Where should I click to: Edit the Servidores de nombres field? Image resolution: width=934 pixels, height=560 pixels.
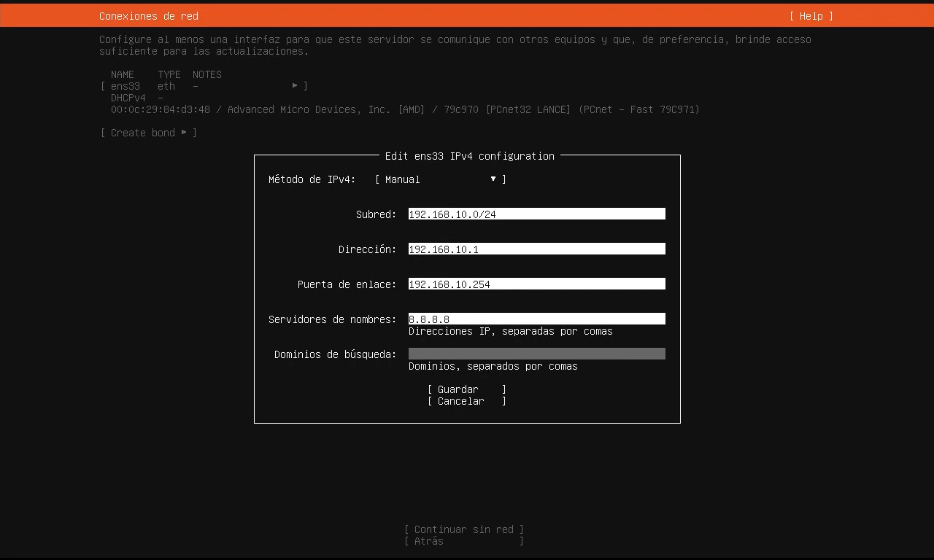(536, 319)
